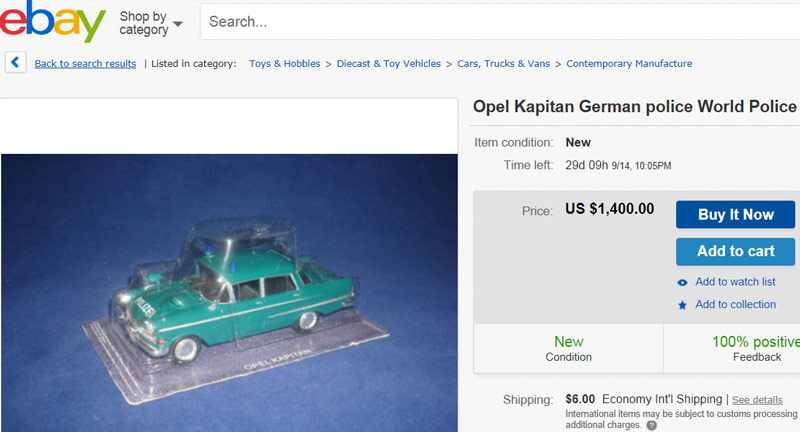Open shipping See details link
The image size is (800, 432).
757,400
